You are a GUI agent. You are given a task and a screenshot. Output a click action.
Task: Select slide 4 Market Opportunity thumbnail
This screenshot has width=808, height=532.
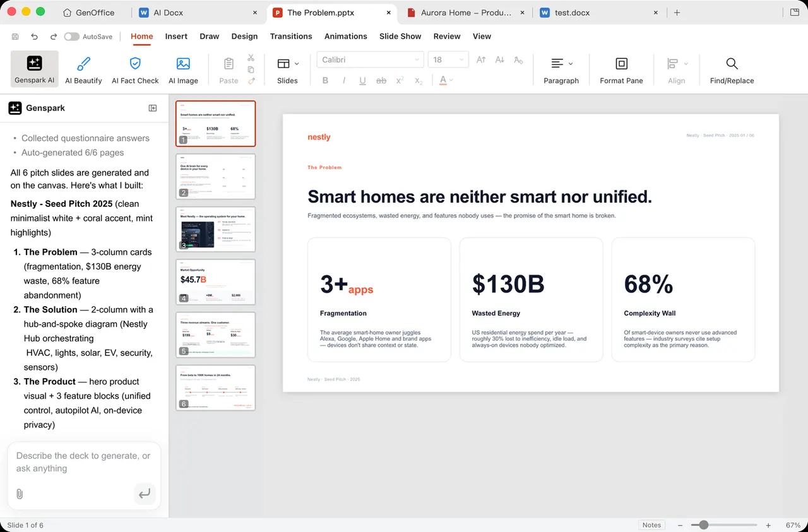pos(215,282)
